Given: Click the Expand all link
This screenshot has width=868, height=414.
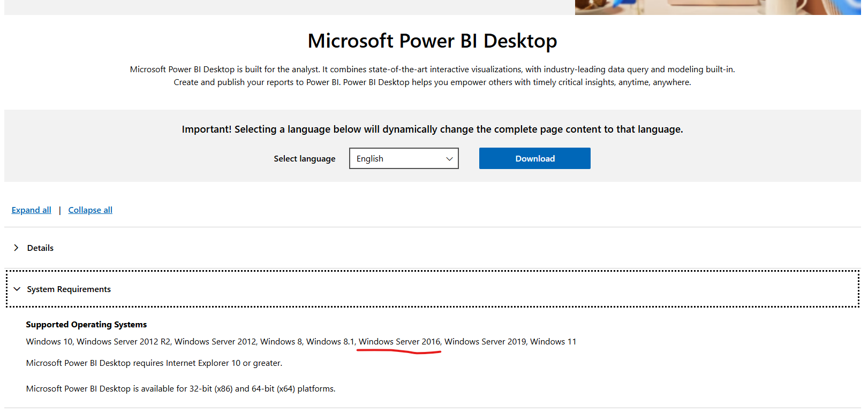Looking at the screenshot, I should (x=32, y=210).
